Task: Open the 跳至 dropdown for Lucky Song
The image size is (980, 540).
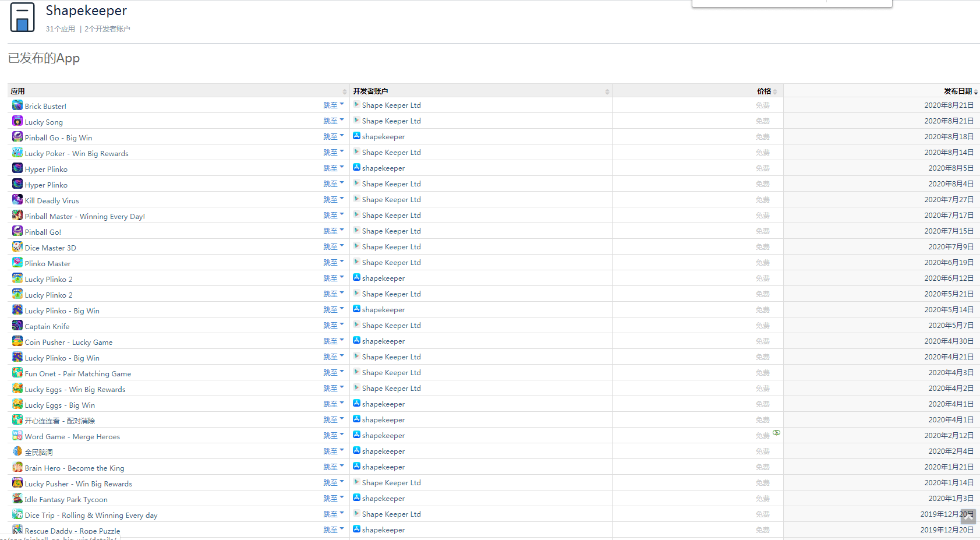Action: pos(334,121)
